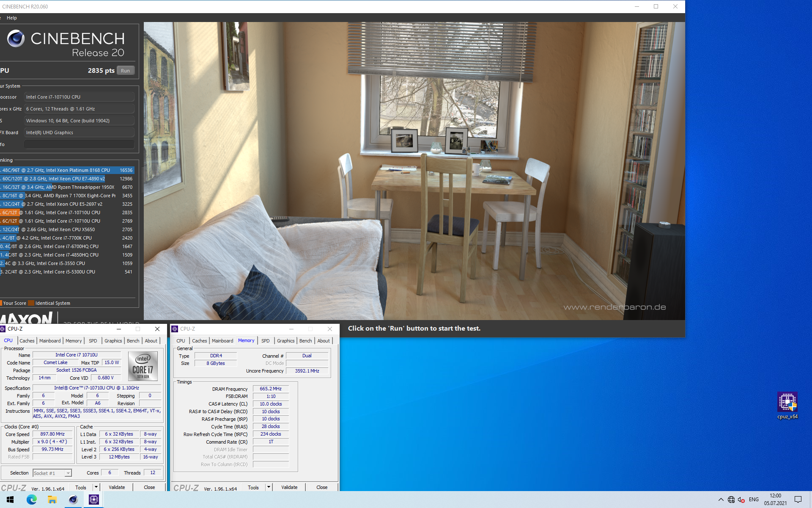Click the Intel Core i7 logo badge
Screen dimensions: 812x508
[x=143, y=366]
